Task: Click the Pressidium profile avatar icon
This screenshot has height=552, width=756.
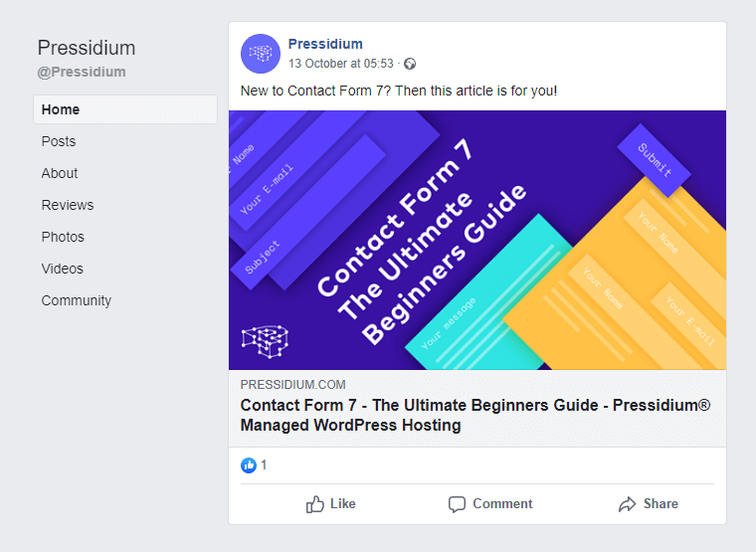Action: click(x=261, y=54)
